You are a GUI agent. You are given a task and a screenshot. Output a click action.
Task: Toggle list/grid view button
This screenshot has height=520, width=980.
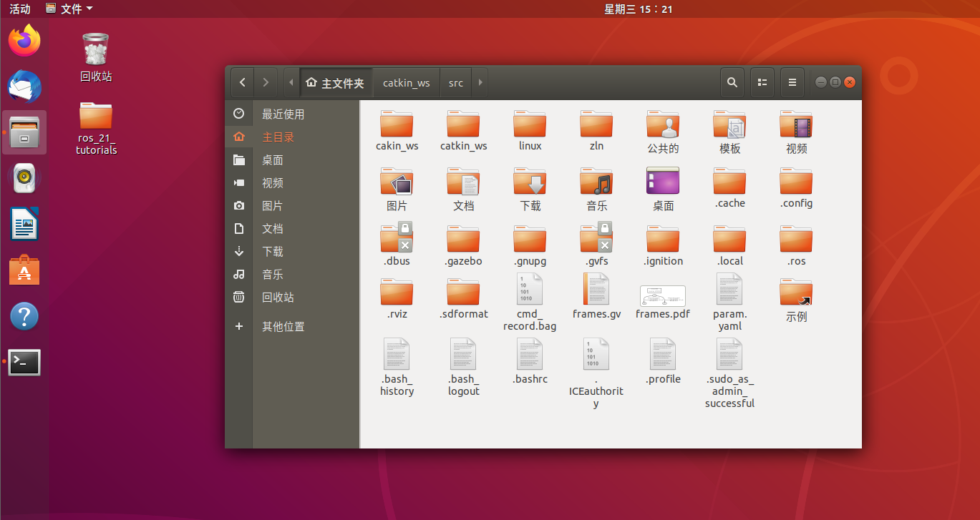[762, 82]
